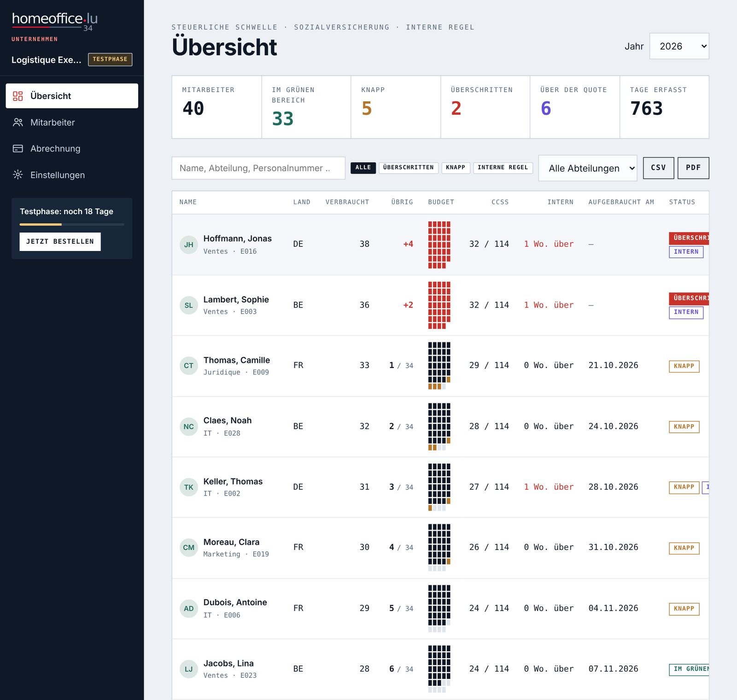Open the Jahr 2026 dropdown
This screenshot has height=700, width=737.
click(x=679, y=46)
